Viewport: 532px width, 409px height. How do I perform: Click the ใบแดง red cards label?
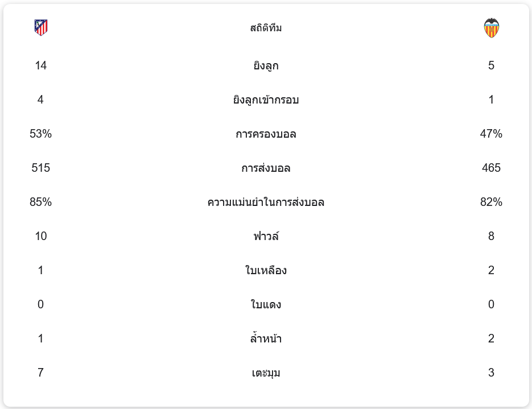pos(266,305)
